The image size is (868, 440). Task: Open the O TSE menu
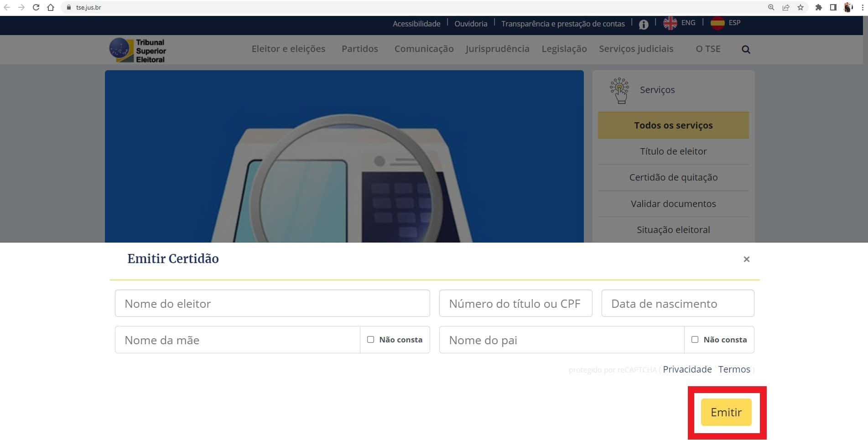click(x=708, y=49)
